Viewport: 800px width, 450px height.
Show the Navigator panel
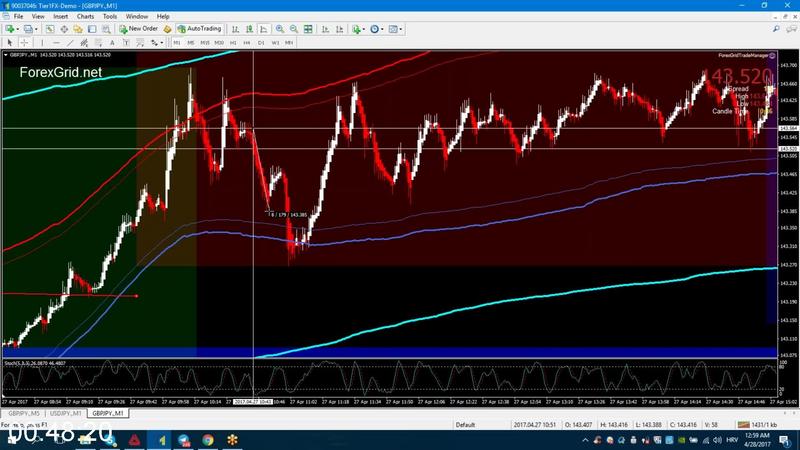(x=78, y=29)
